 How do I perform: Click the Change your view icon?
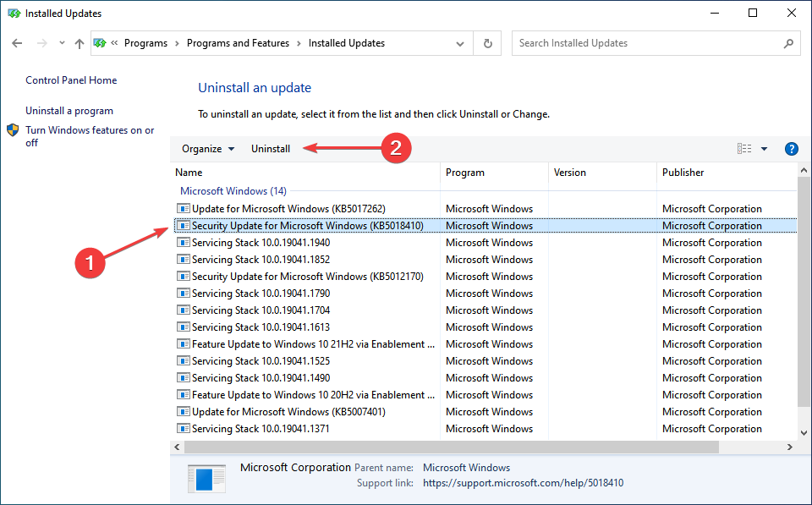click(x=743, y=148)
